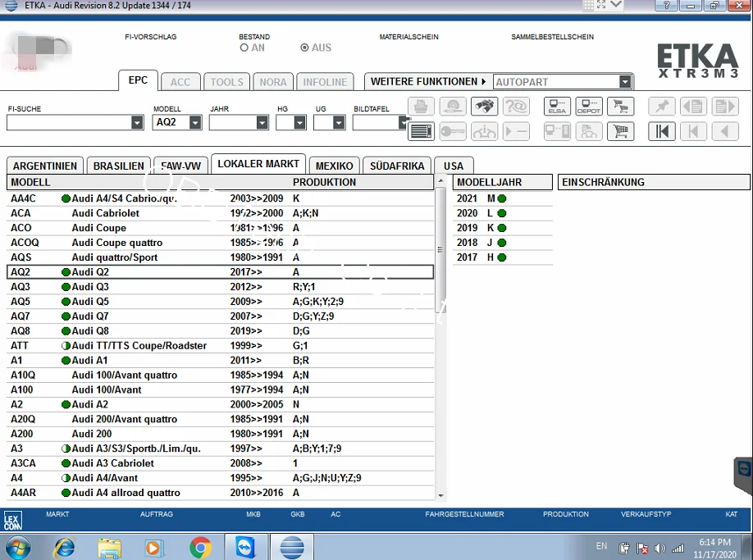The height and width of the screenshot is (560, 753).
Task: Open Google Chrome from the taskbar
Action: point(201,548)
